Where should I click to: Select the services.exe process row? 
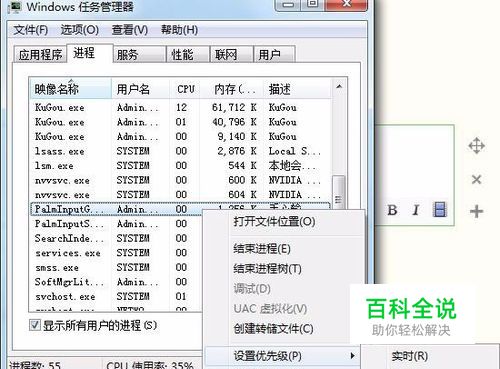[116, 253]
